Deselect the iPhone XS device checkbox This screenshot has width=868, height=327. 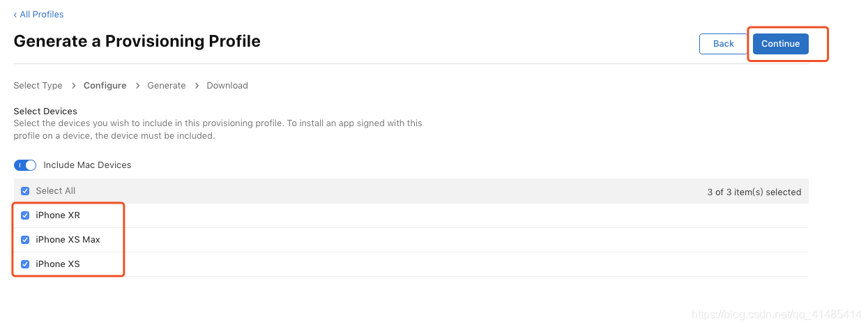pyautogui.click(x=25, y=264)
